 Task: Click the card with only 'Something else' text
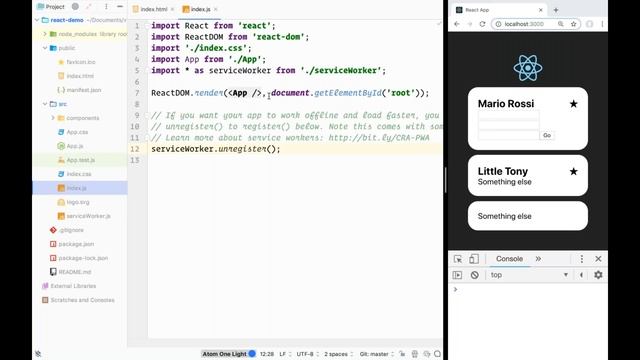point(528,216)
